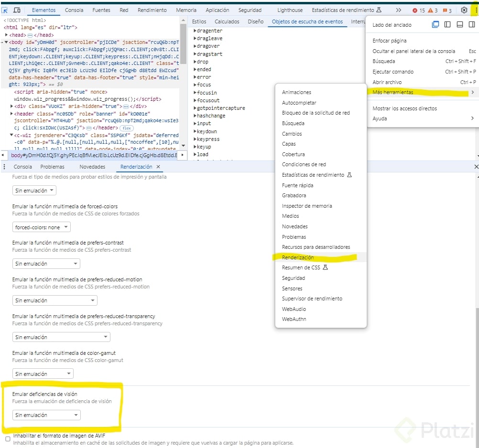Expand the Ayuda submenu arrow
Viewport: 479px width, 448px height.
pos(472,118)
